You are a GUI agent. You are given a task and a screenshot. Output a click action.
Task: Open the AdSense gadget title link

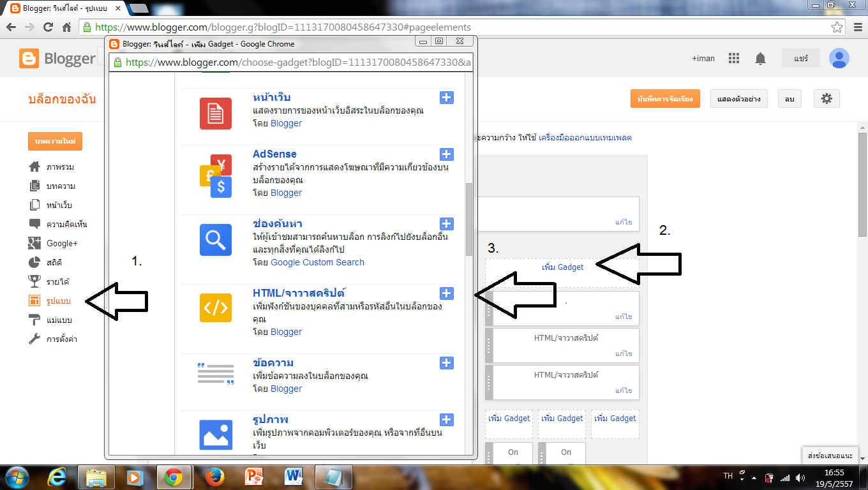(274, 154)
